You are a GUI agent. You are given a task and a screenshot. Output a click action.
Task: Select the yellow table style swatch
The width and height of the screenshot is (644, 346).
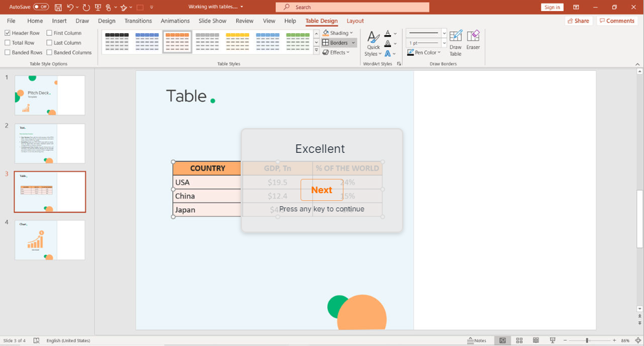[x=237, y=42]
